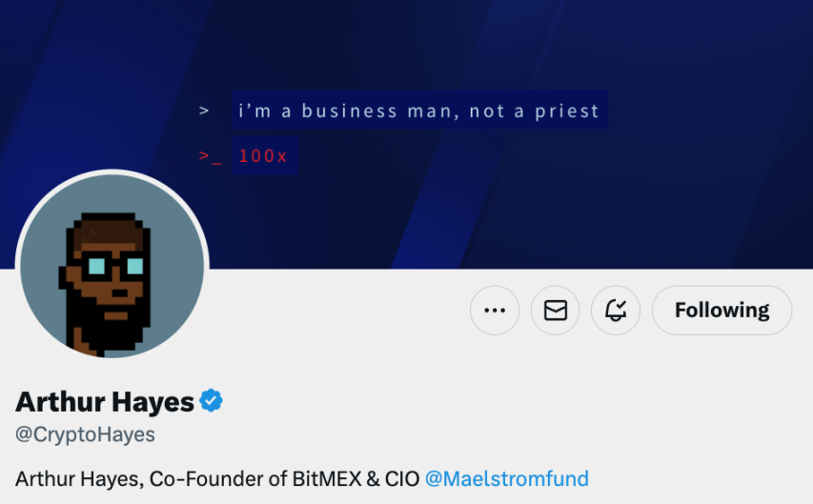Click the @CryptoHayes handle text
813x504 pixels.
click(x=85, y=434)
